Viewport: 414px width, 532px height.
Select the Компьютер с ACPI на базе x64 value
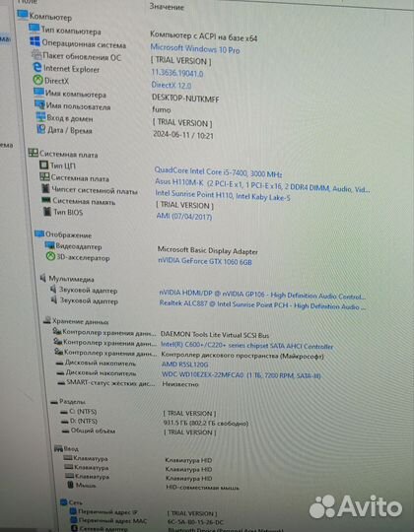(x=204, y=36)
